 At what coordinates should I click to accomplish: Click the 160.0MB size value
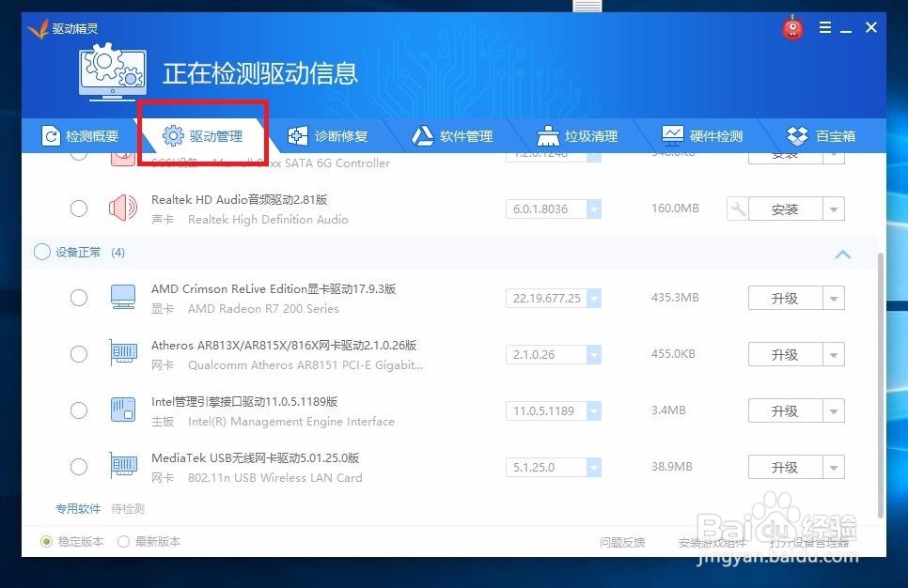675,209
